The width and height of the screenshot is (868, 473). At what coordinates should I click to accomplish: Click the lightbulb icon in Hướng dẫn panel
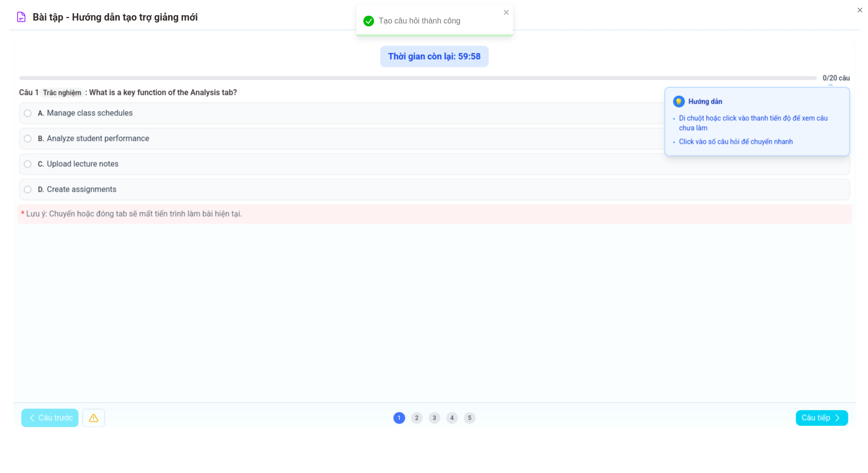point(679,102)
